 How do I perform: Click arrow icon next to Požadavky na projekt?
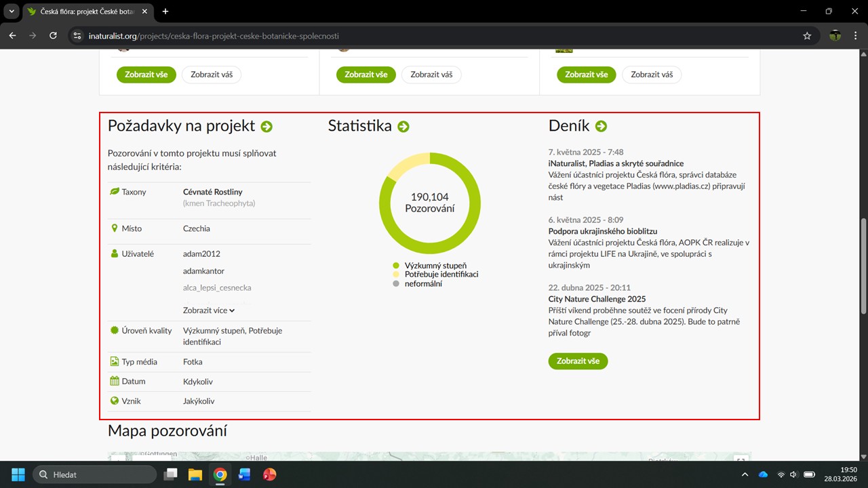(267, 127)
